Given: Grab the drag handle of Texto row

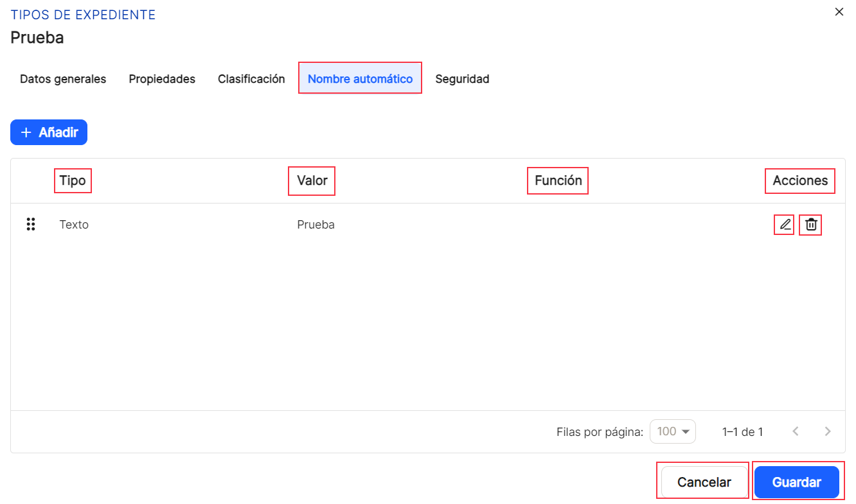Looking at the screenshot, I should point(31,225).
